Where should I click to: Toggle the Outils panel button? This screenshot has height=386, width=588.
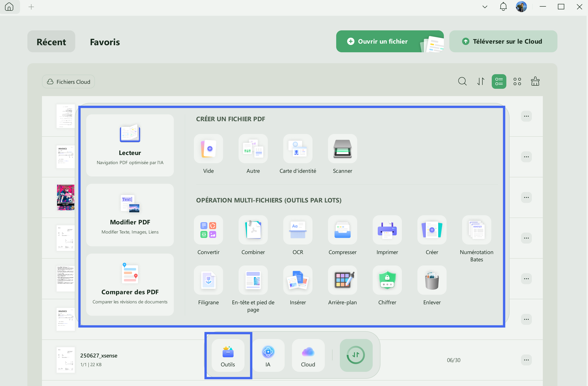click(x=228, y=355)
